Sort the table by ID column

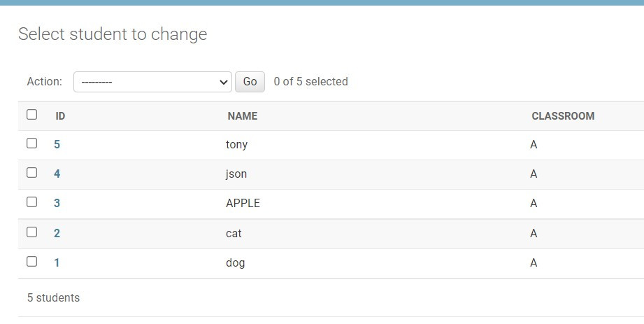point(60,116)
